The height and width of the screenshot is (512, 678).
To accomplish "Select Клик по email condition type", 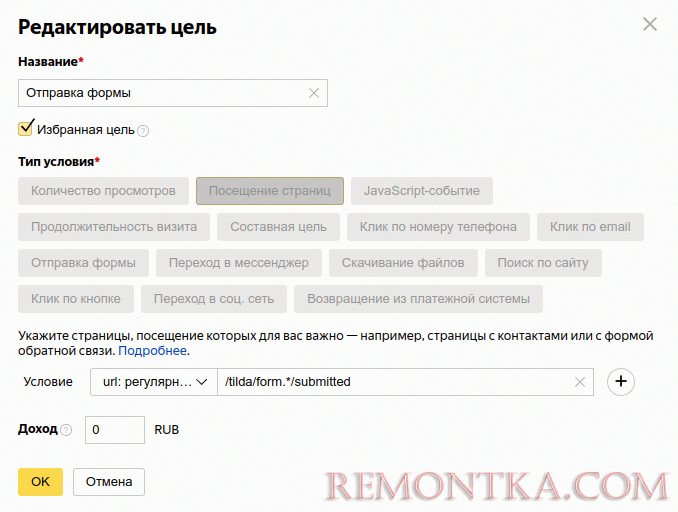I will [590, 227].
